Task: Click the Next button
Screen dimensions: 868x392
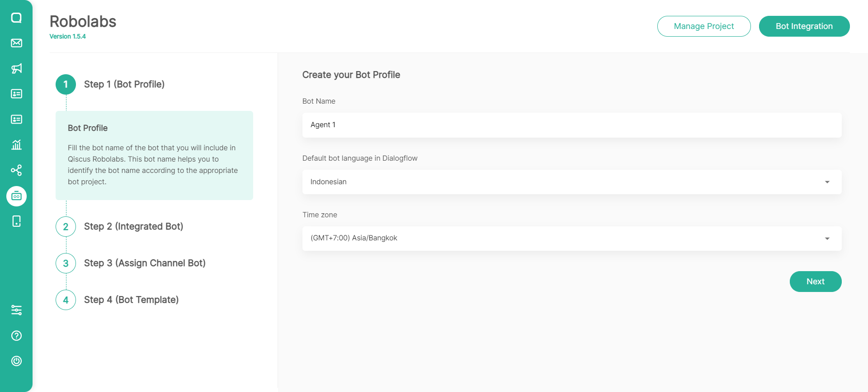Action: click(815, 282)
